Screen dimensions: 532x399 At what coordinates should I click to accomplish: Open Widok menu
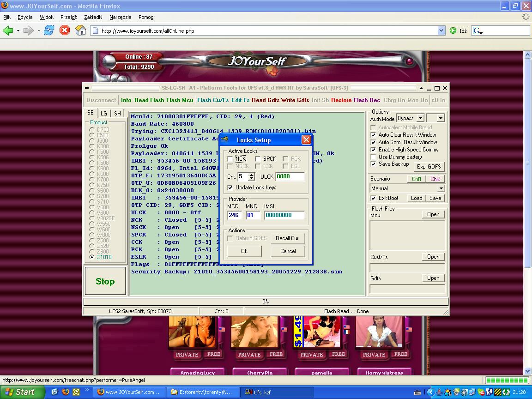tap(47, 17)
